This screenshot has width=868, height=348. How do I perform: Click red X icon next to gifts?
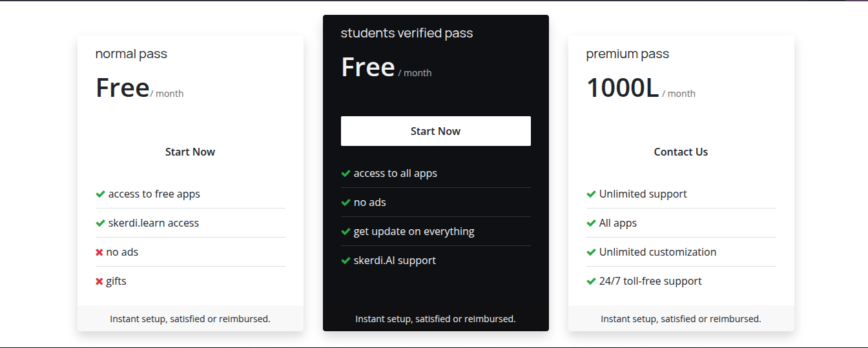pos(99,281)
